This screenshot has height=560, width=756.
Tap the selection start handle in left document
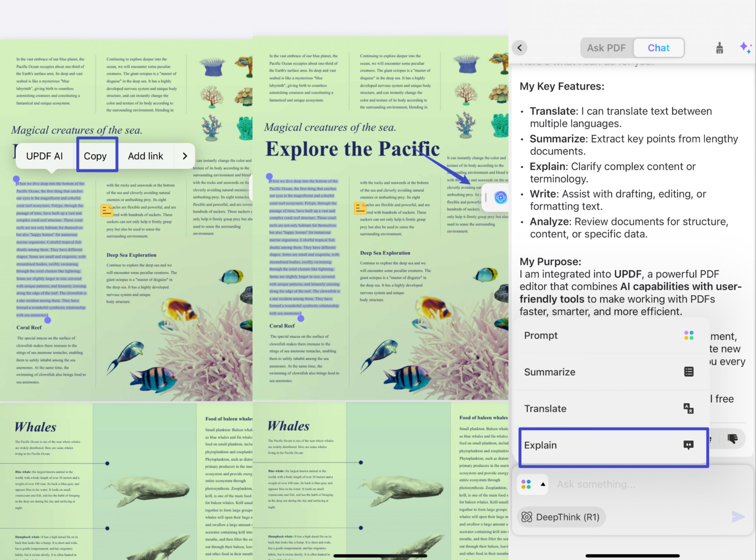click(x=16, y=179)
